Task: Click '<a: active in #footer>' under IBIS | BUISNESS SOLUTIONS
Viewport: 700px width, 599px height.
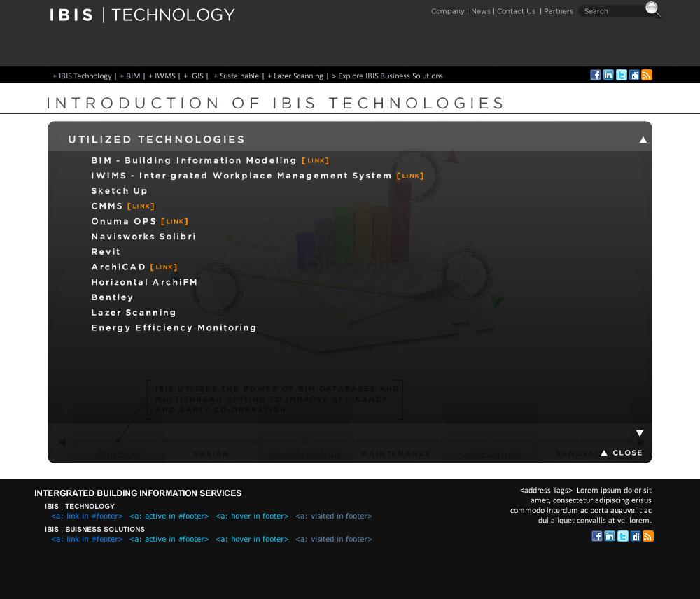Action: 169,540
